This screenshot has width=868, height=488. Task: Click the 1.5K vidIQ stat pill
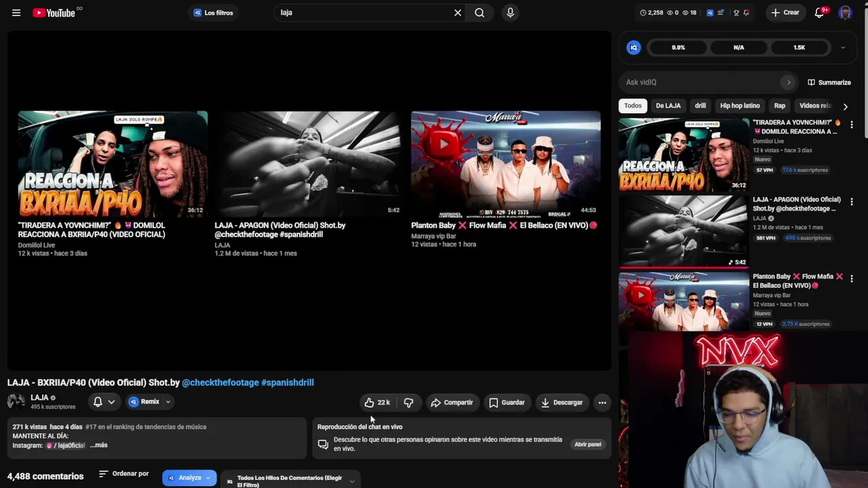800,47
